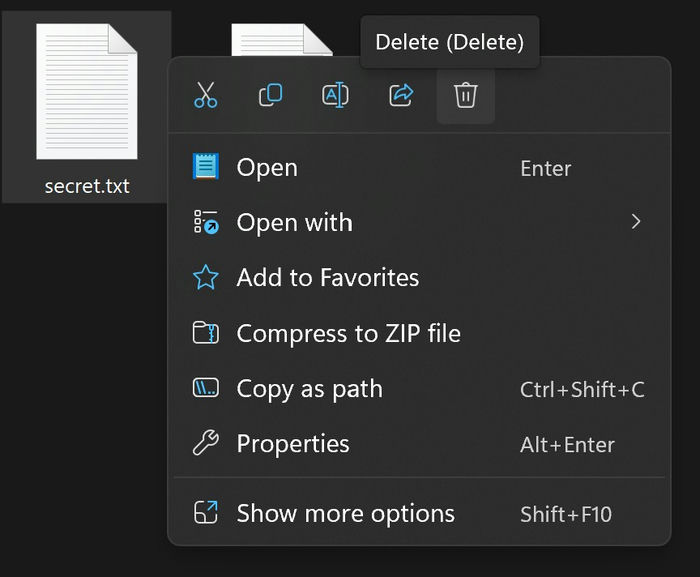Click the Copy as path icon
Screen dimensions: 700x577
(206, 389)
